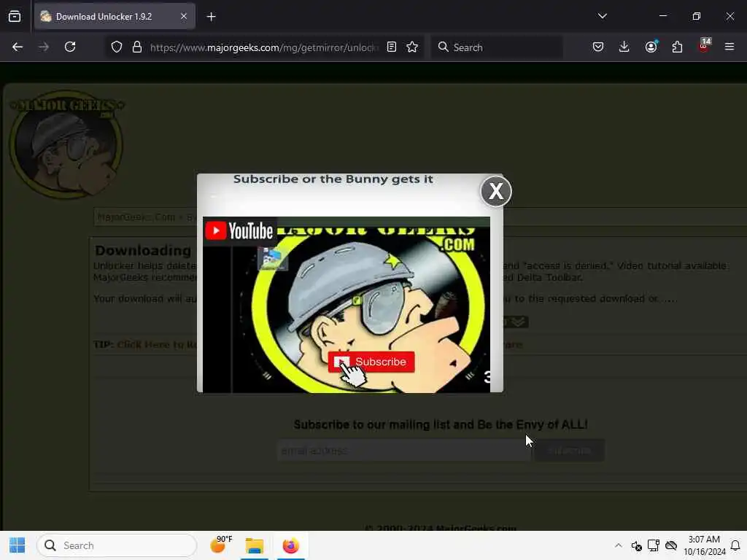The height and width of the screenshot is (560, 747).
Task: Open the notifications bell icon
Action: point(735,545)
